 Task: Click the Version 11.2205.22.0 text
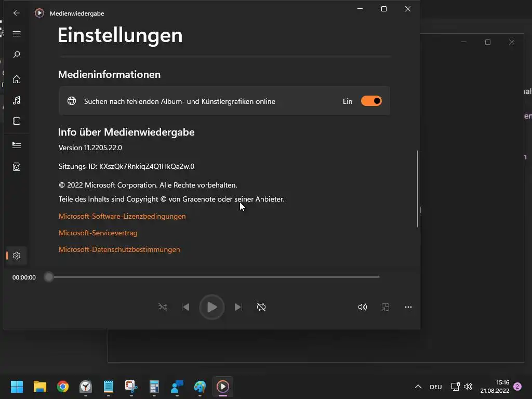(x=90, y=148)
